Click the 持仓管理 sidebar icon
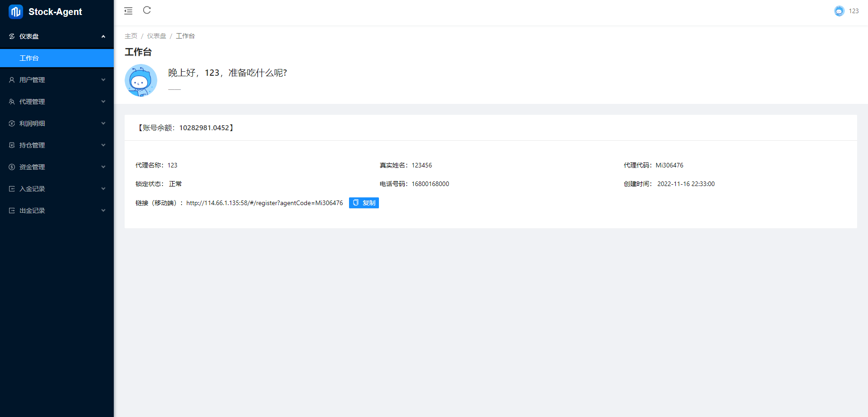Screen dimensions: 868x417 coord(12,145)
